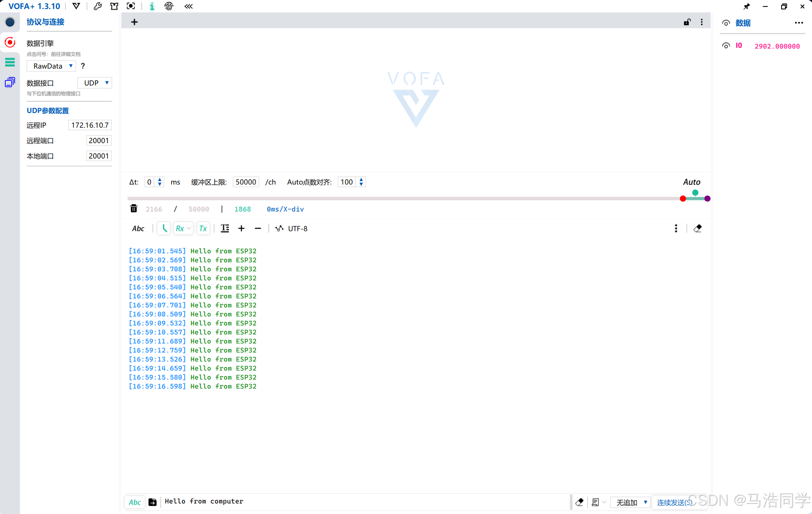Edit the buffer limit 50000 field
The image size is (812, 514).
tap(246, 182)
